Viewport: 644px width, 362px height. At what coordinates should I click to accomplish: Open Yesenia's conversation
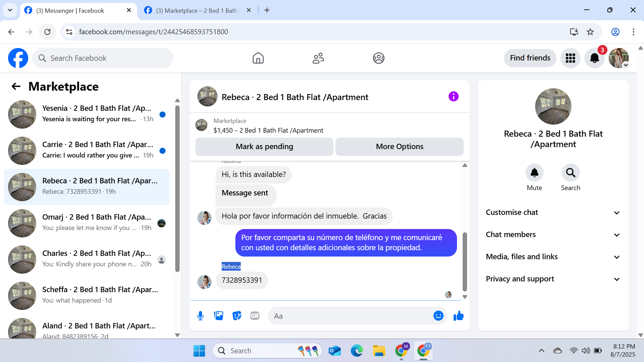tap(87, 114)
